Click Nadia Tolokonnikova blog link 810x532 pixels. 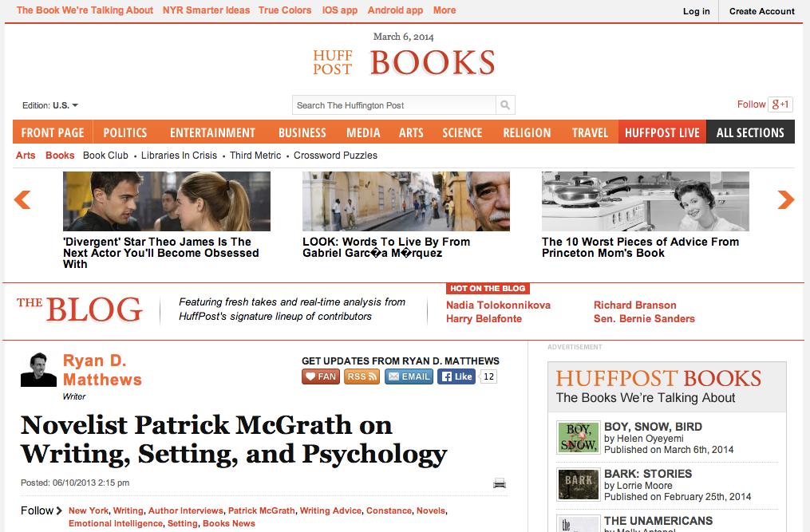point(499,305)
